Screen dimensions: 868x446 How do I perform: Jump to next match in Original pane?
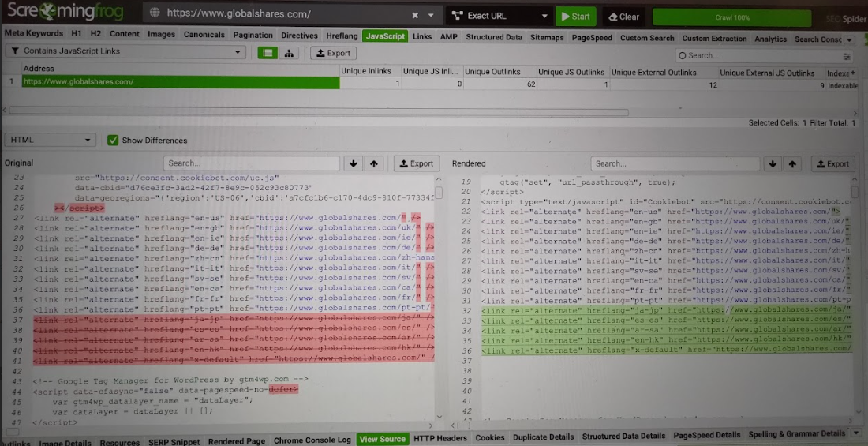[x=354, y=163]
